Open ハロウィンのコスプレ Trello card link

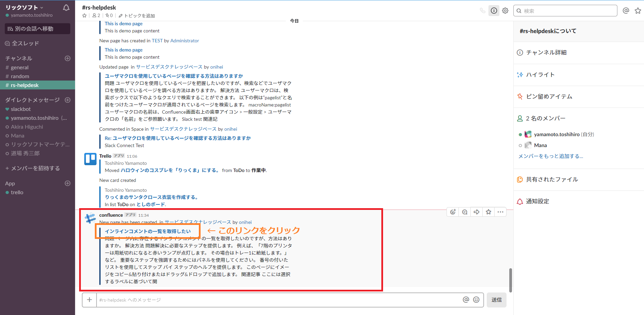[170, 170]
